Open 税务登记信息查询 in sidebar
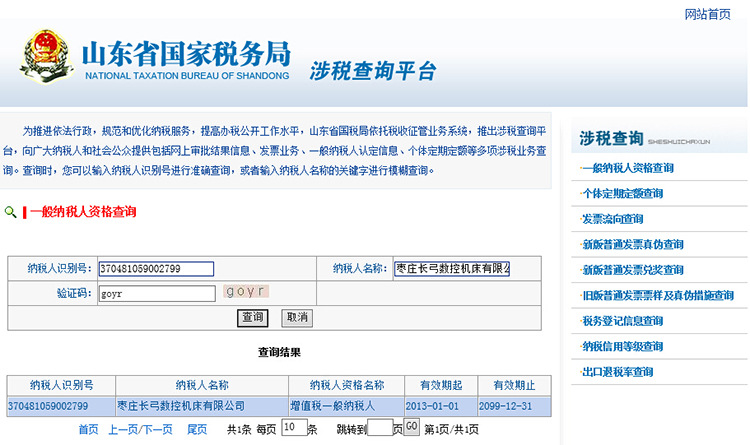The width and height of the screenshot is (750, 445). 622,321
